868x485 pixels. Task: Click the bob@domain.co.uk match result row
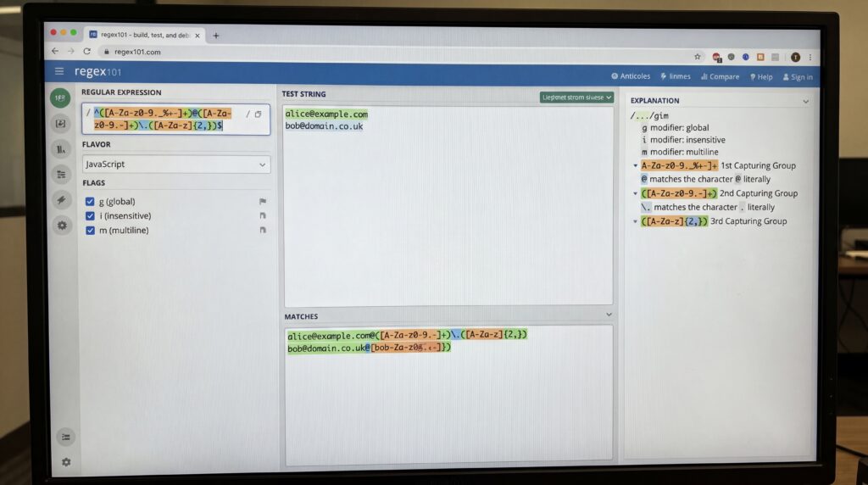coord(370,348)
